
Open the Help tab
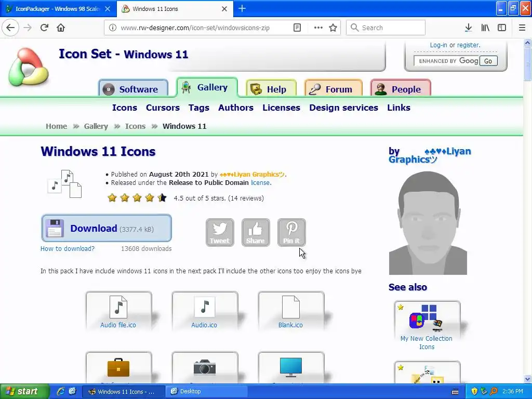tap(271, 89)
